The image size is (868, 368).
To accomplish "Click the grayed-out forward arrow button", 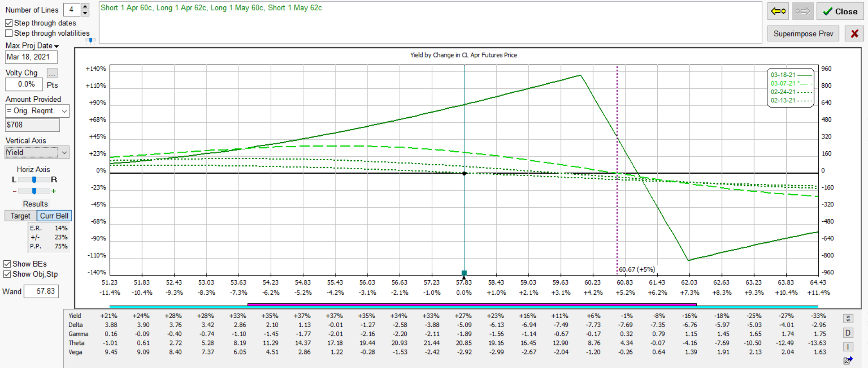I will point(802,11).
